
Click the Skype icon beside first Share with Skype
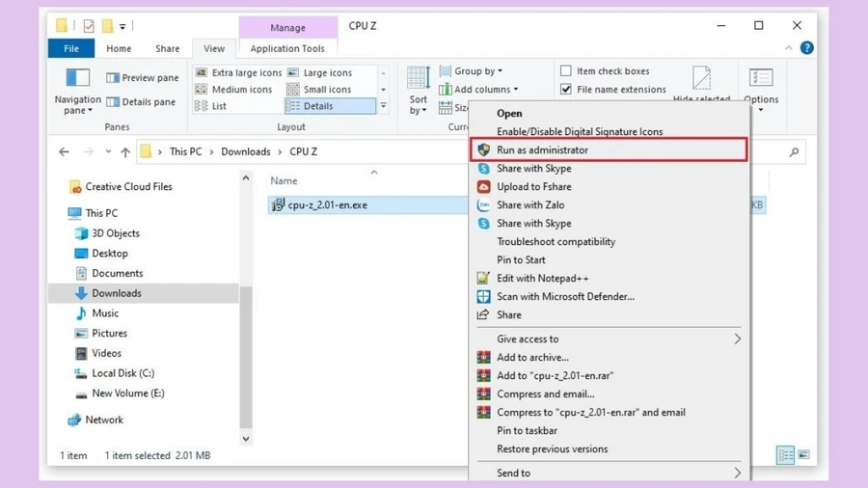(484, 168)
